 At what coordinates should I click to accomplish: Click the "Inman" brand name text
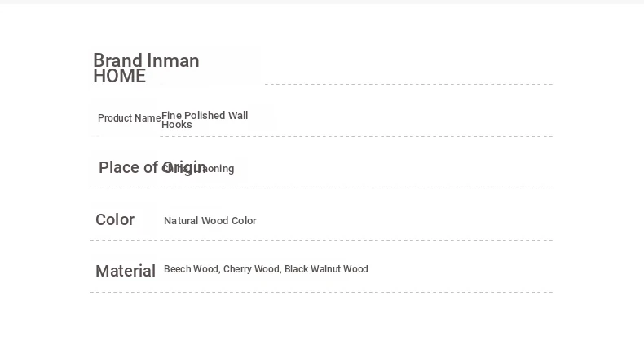click(x=173, y=61)
